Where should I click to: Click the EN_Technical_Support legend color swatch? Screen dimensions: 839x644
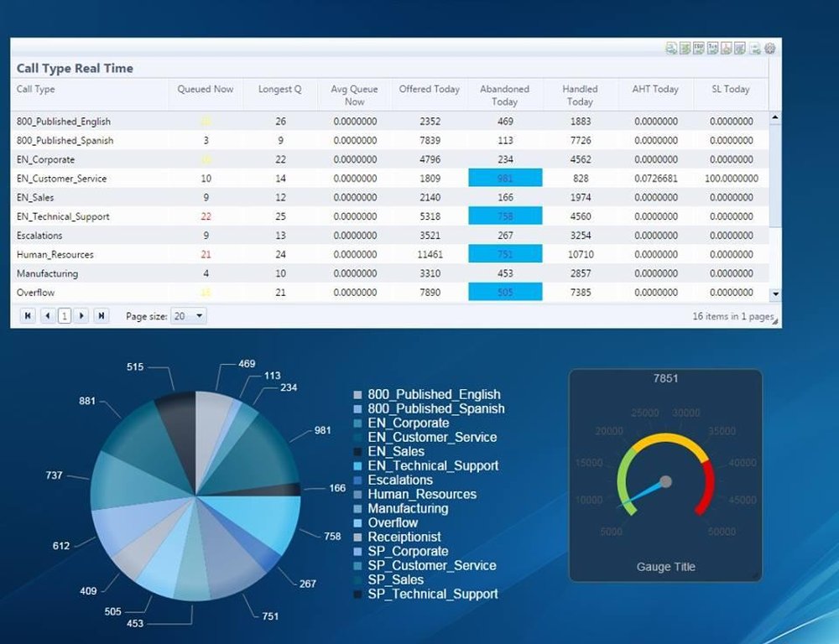coord(357,466)
